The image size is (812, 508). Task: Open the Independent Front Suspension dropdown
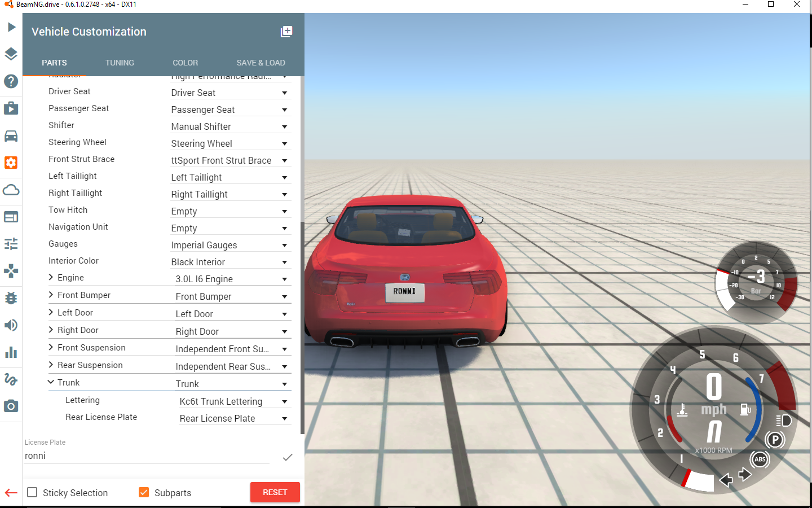tap(233, 349)
